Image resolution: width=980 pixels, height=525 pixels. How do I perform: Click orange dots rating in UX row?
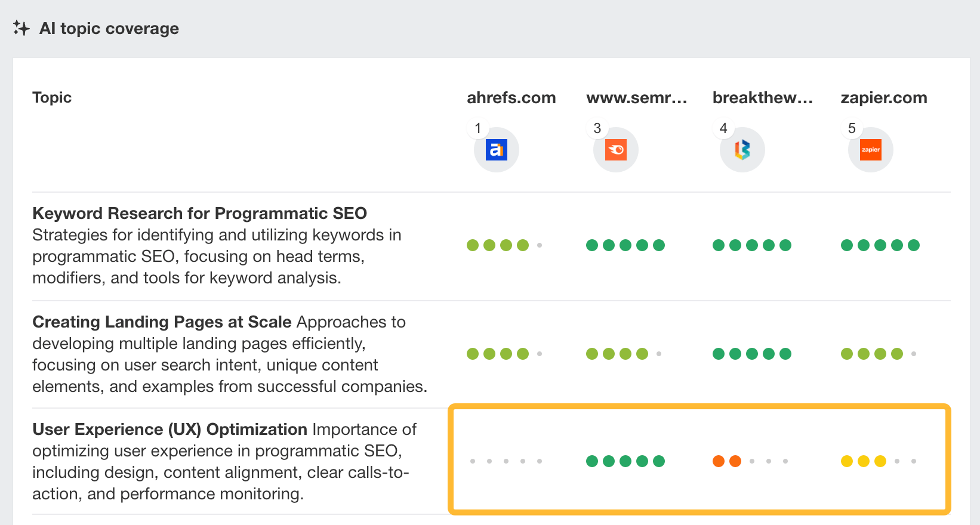[727, 461]
